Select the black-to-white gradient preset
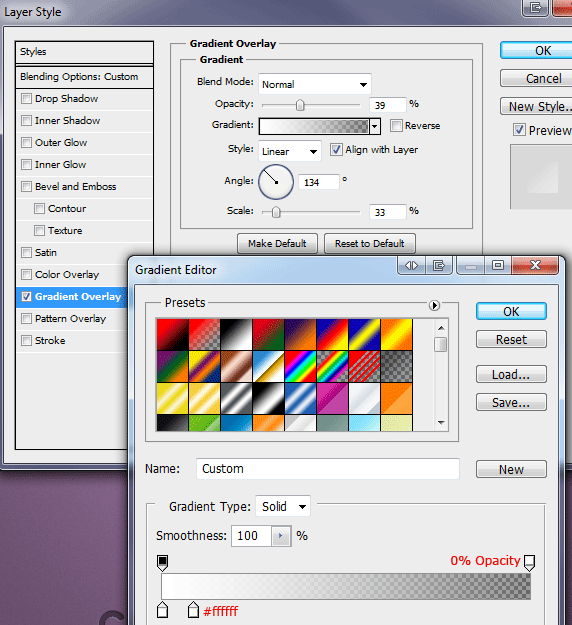 [236, 334]
